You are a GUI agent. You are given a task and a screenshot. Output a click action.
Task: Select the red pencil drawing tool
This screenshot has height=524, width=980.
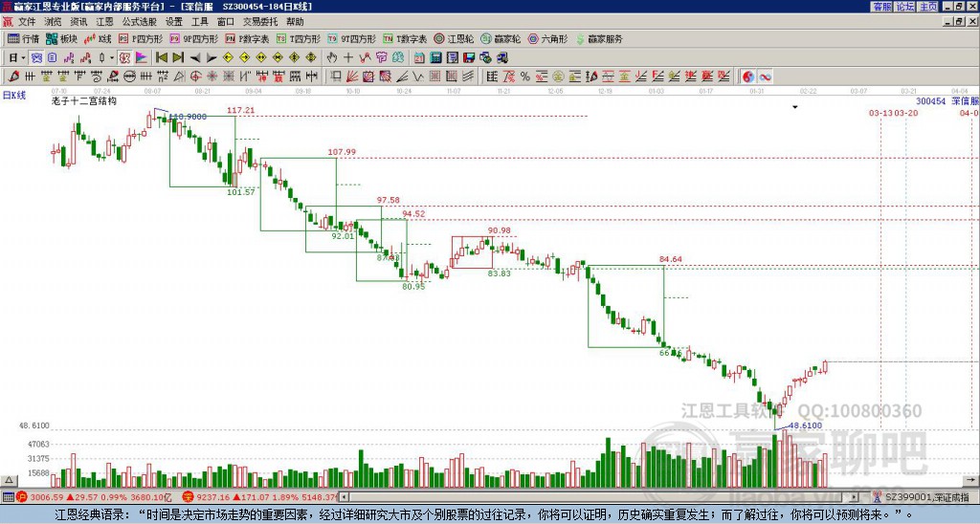(x=13, y=76)
